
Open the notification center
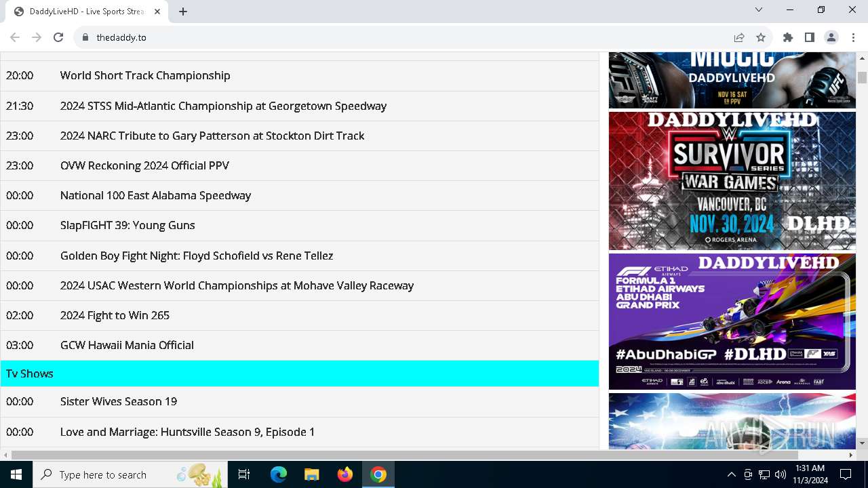tap(846, 474)
